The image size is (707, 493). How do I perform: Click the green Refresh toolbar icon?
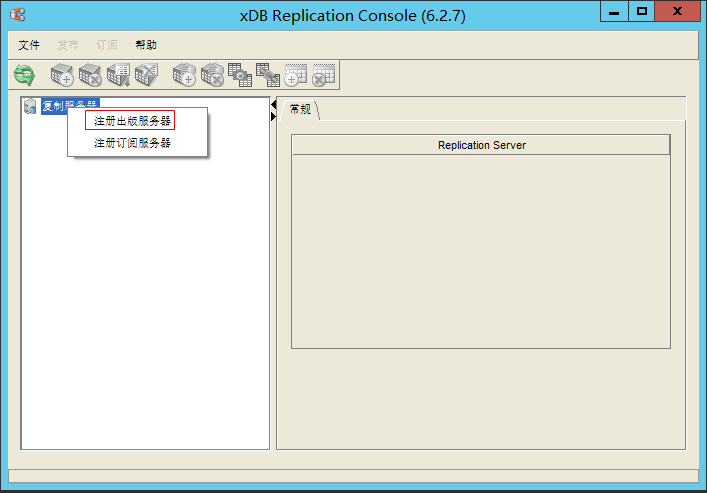pyautogui.click(x=24, y=75)
